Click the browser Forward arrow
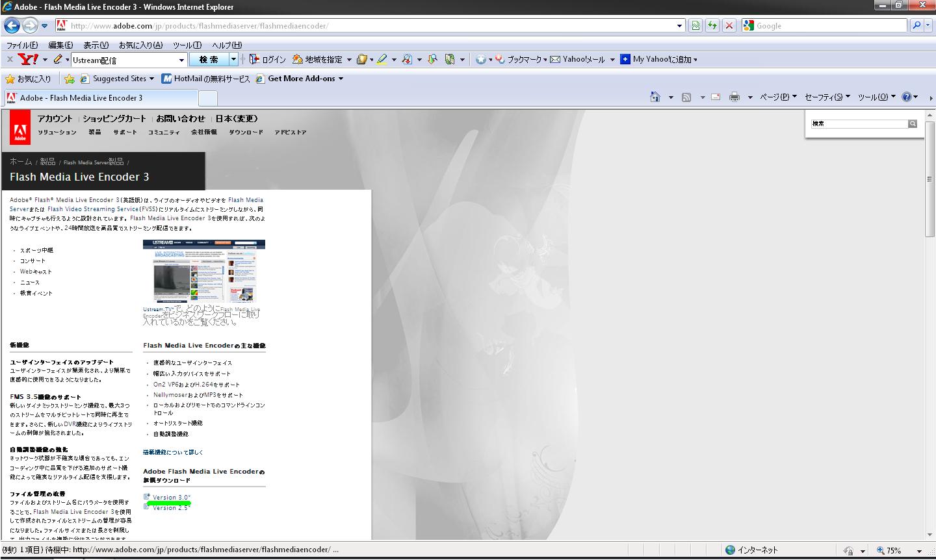936x560 pixels. click(x=30, y=25)
